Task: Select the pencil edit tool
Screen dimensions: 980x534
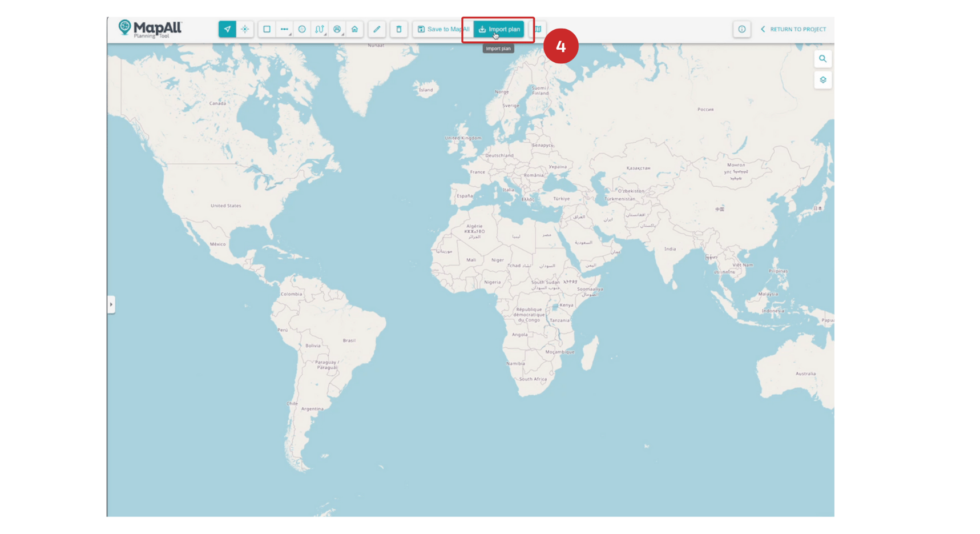Action: click(377, 29)
